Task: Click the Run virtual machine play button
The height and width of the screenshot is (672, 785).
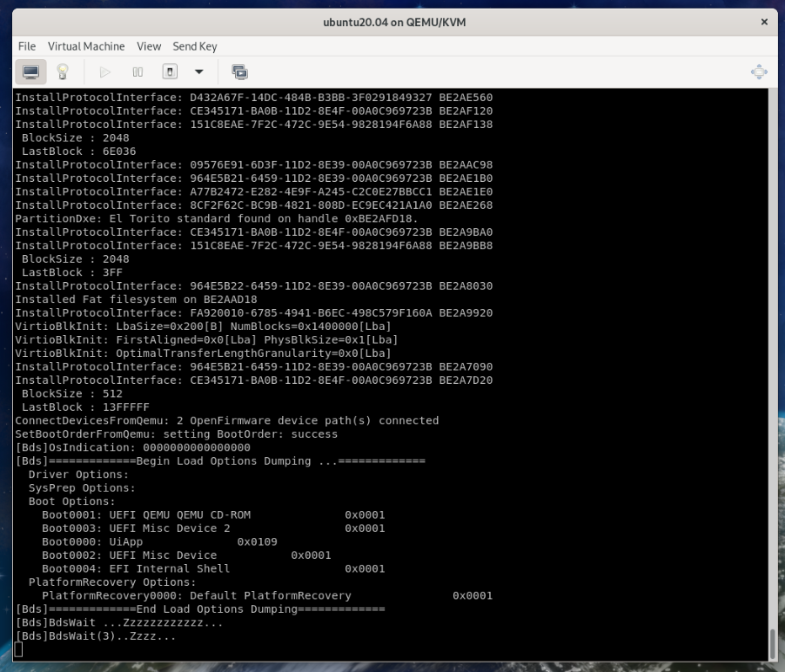Action: [x=104, y=72]
